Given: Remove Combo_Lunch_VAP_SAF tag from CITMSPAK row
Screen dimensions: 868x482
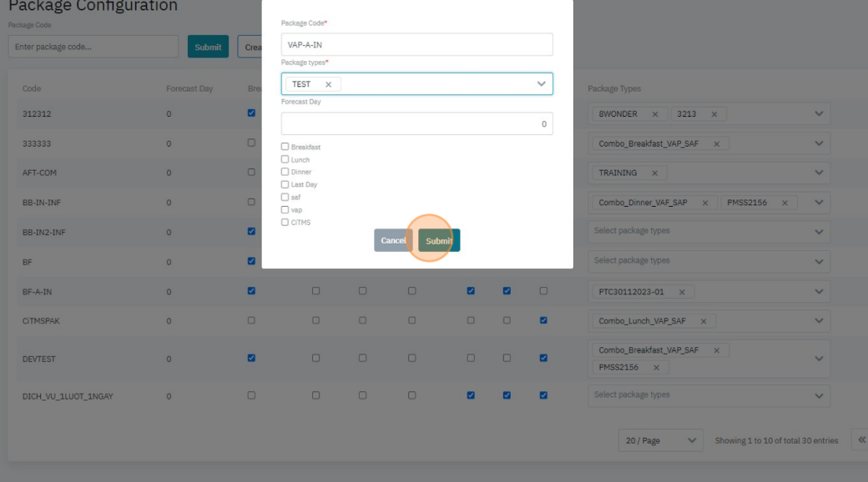Looking at the screenshot, I should (704, 322).
